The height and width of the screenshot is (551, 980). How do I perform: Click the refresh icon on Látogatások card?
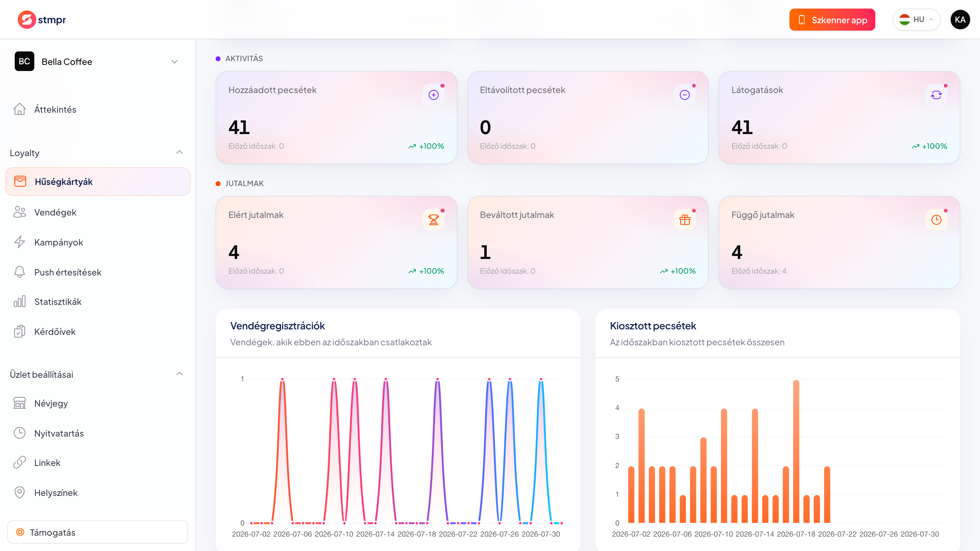click(x=936, y=95)
